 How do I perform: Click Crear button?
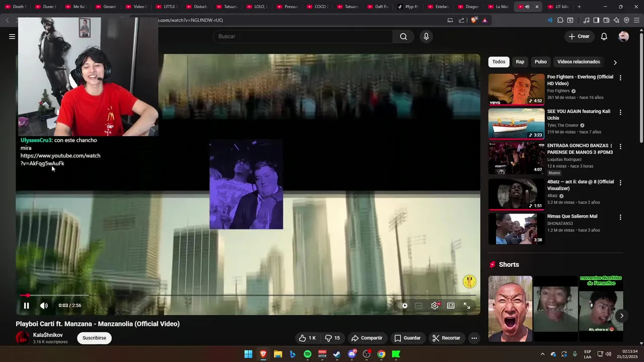coord(579,36)
